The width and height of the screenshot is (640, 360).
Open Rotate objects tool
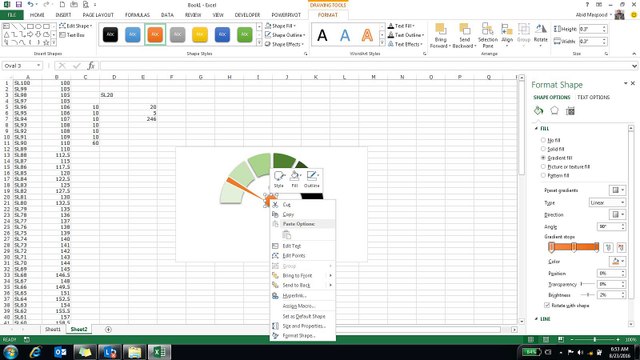[541, 36]
